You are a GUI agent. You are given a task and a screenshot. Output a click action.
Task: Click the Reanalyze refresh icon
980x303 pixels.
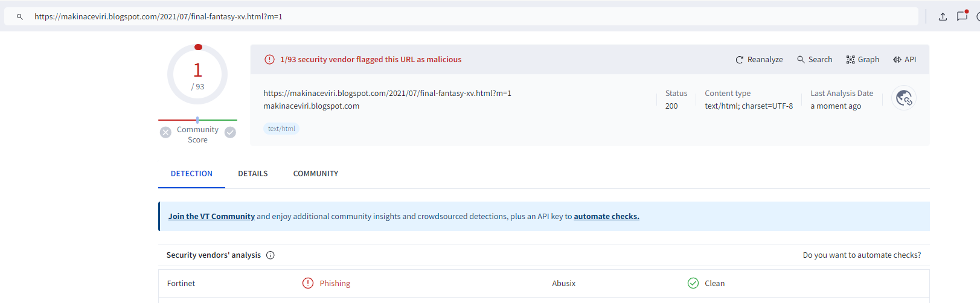[739, 60]
